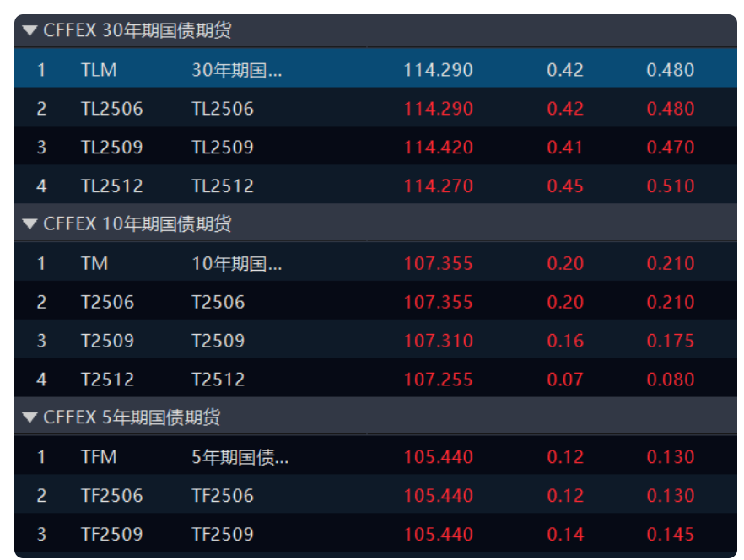The width and height of the screenshot is (744, 560).
Task: Click CFFEX 30年期国债期货 header label
Action: pyautogui.click(x=137, y=30)
